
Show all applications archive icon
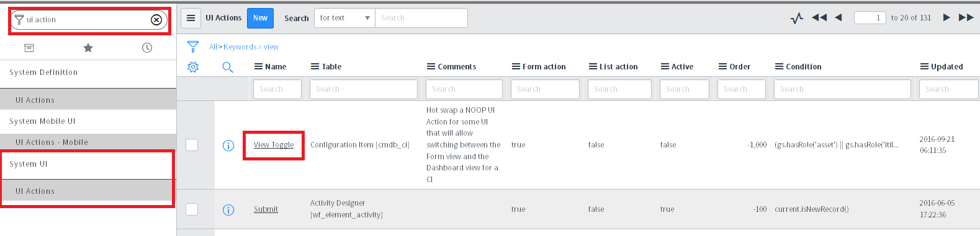tap(29, 48)
